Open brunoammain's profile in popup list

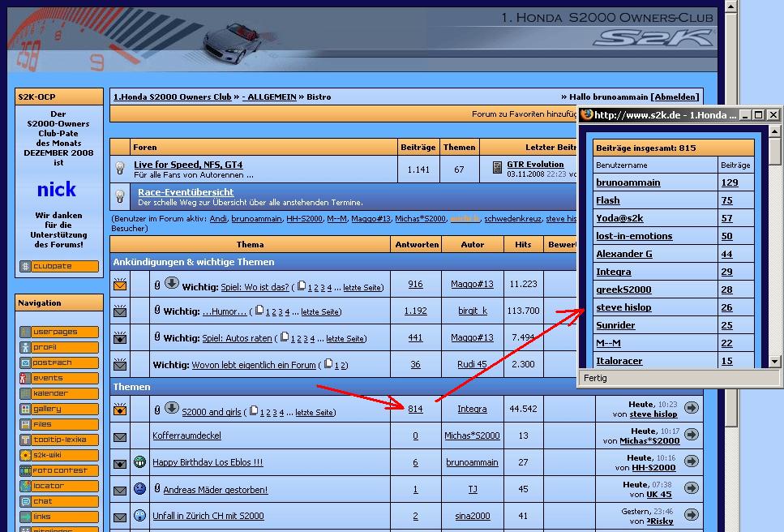point(628,182)
